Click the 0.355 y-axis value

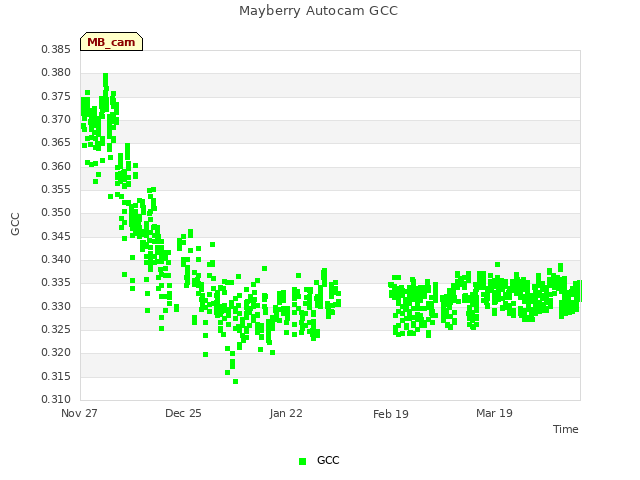(x=56, y=189)
